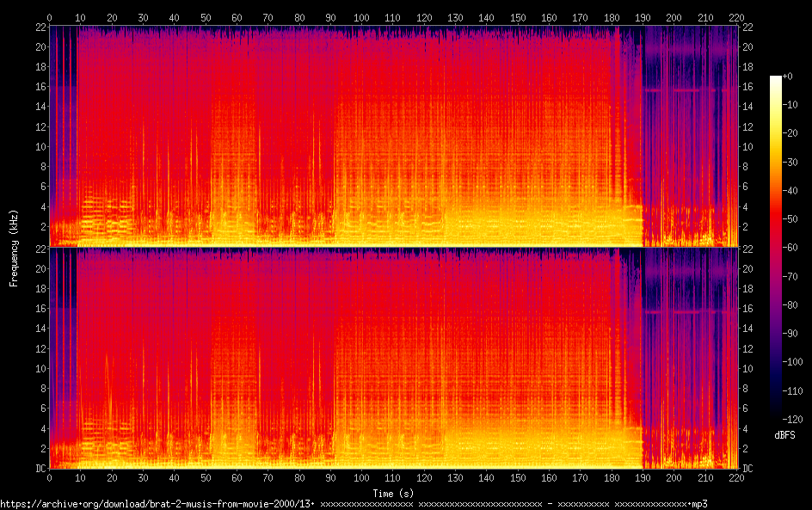Click the "210" tick on the bottom time axis
The image size is (812, 510).
[x=705, y=478]
